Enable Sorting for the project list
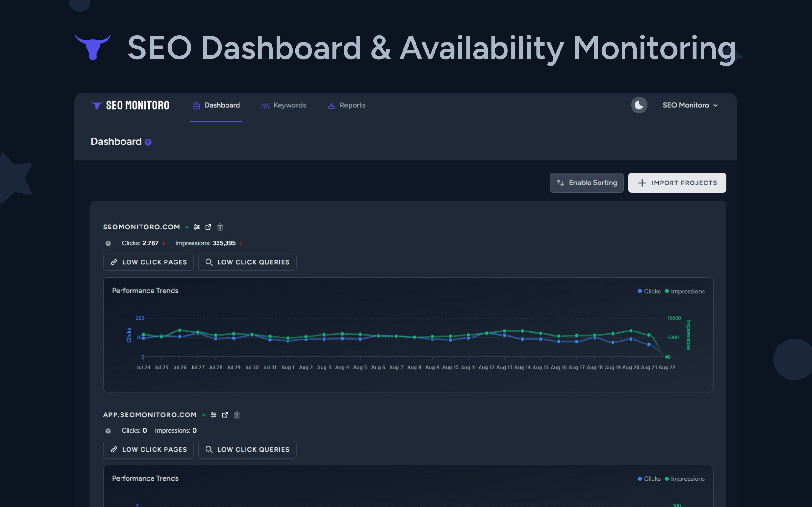812x507 pixels. 586,183
